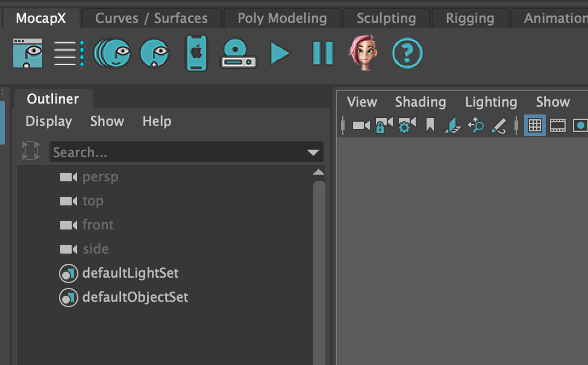Click the MocapX clip reader disk icon

click(x=239, y=53)
